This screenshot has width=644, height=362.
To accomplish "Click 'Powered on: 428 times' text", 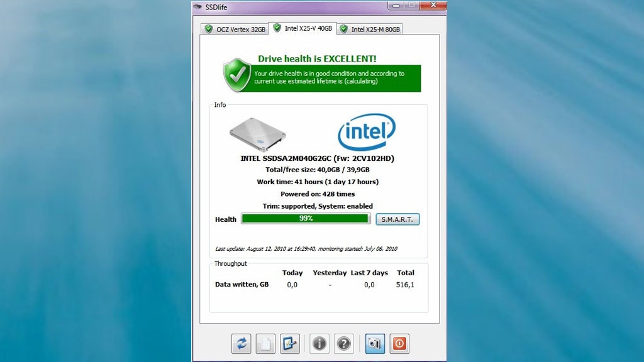I will coord(318,194).
